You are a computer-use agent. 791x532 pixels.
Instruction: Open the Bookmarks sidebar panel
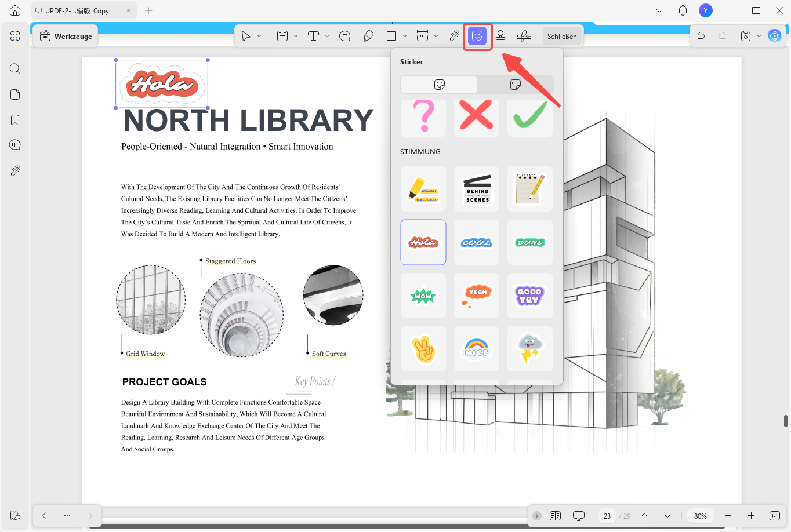15,120
